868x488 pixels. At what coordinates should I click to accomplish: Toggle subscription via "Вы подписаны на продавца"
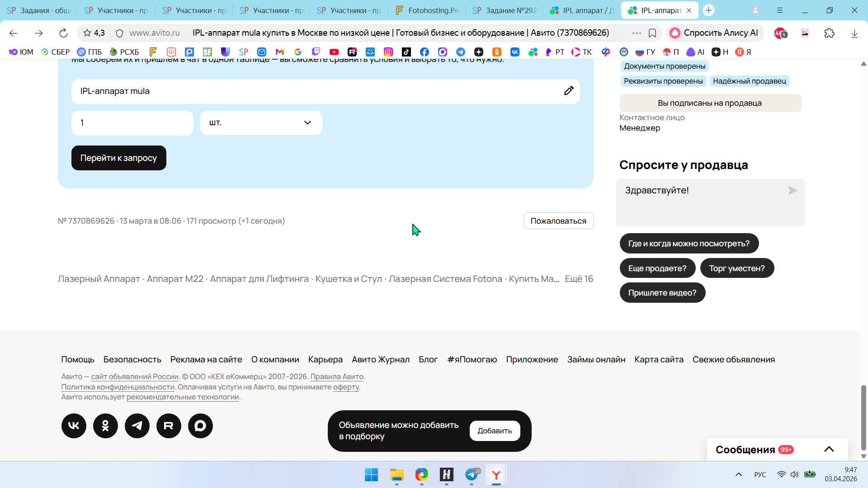click(710, 103)
